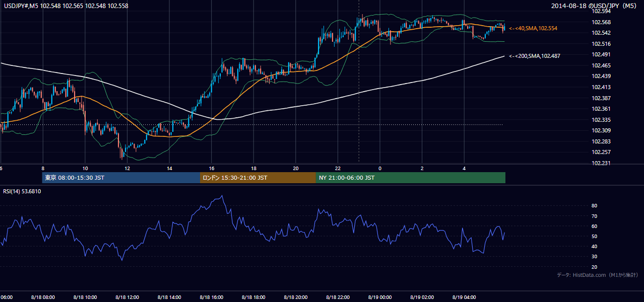Click hour label 22 under the price chart
The height and width of the screenshot is (302, 644).
coord(338,168)
